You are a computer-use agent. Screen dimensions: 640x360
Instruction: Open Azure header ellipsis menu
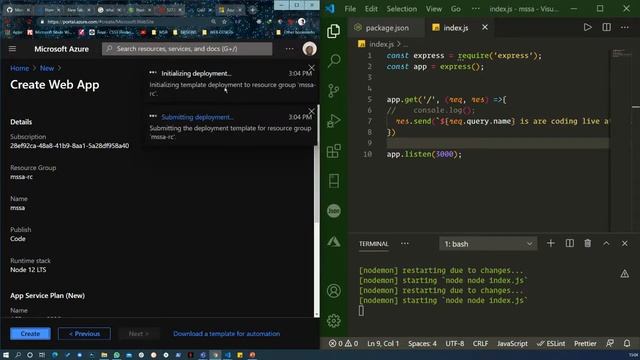click(x=289, y=49)
